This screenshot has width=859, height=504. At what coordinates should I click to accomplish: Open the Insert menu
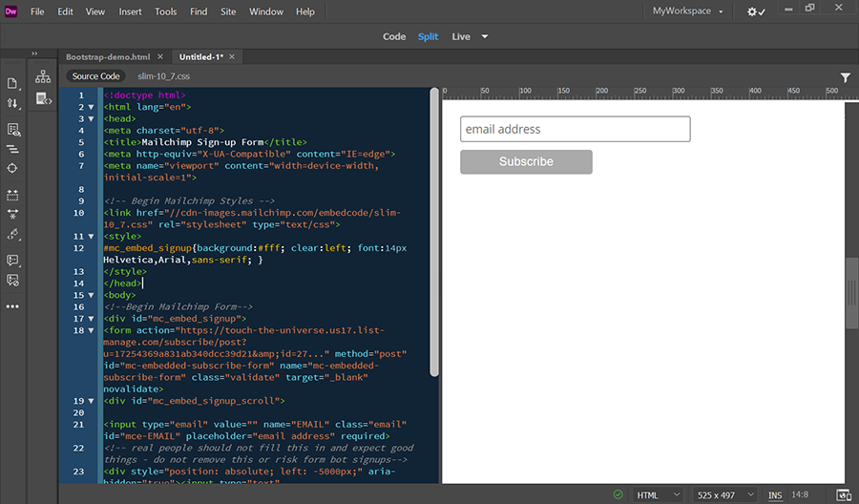coord(130,11)
